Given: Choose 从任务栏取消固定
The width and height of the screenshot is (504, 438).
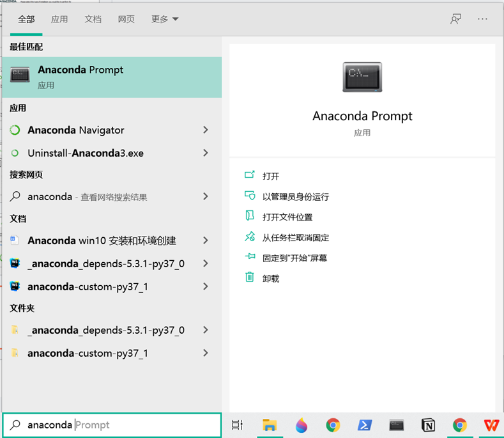Looking at the screenshot, I should coord(296,238).
